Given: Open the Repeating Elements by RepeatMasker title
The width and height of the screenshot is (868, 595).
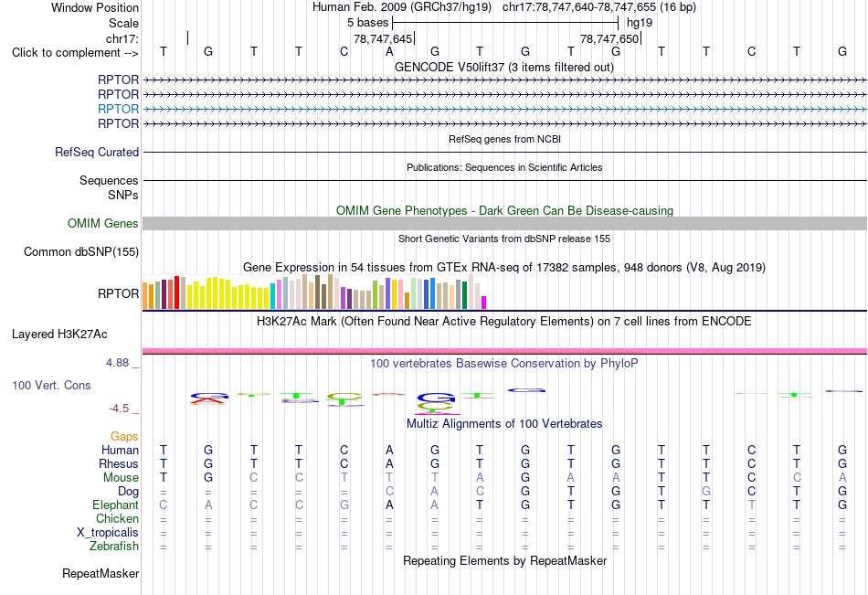Looking at the screenshot, I should point(504,560).
